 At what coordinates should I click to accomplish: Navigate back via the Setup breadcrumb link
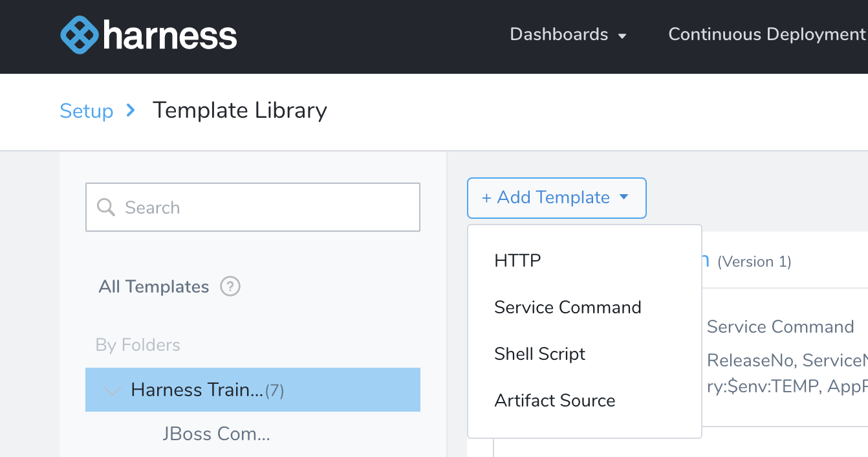pos(86,111)
